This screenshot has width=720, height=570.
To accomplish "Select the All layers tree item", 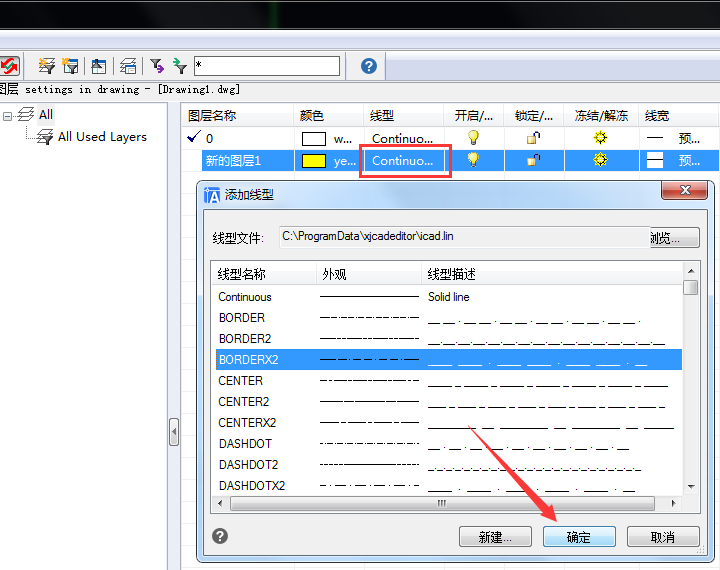I will coord(45,114).
